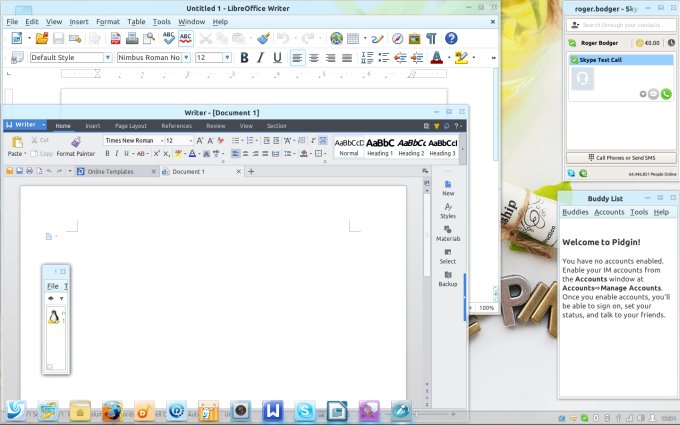
Task: Open the Accounts menu in Buddy List
Action: [x=609, y=212]
